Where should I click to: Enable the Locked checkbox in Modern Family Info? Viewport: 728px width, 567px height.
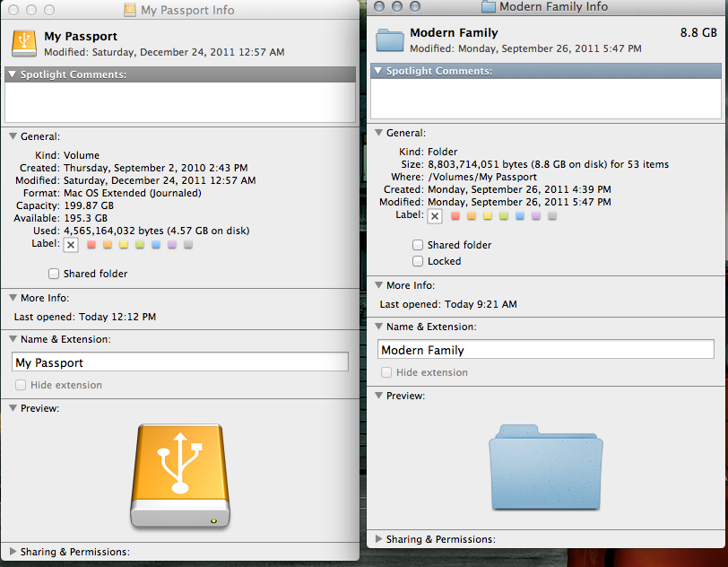(418, 261)
